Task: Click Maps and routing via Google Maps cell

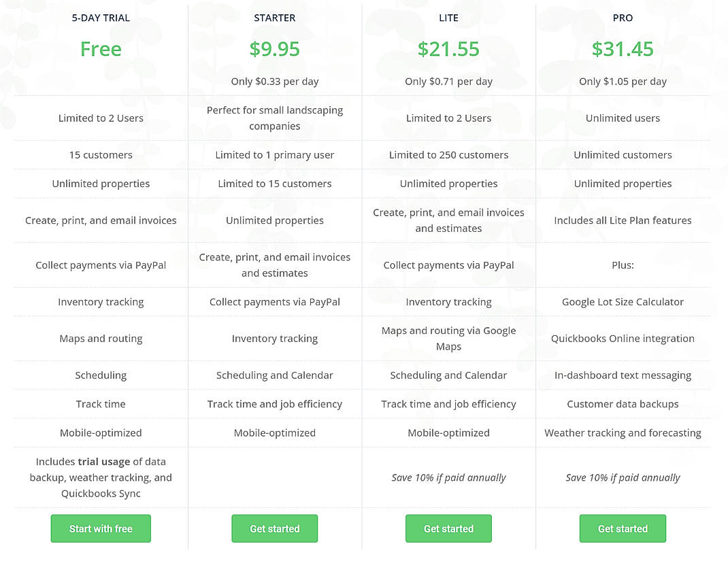Action: [x=448, y=338]
